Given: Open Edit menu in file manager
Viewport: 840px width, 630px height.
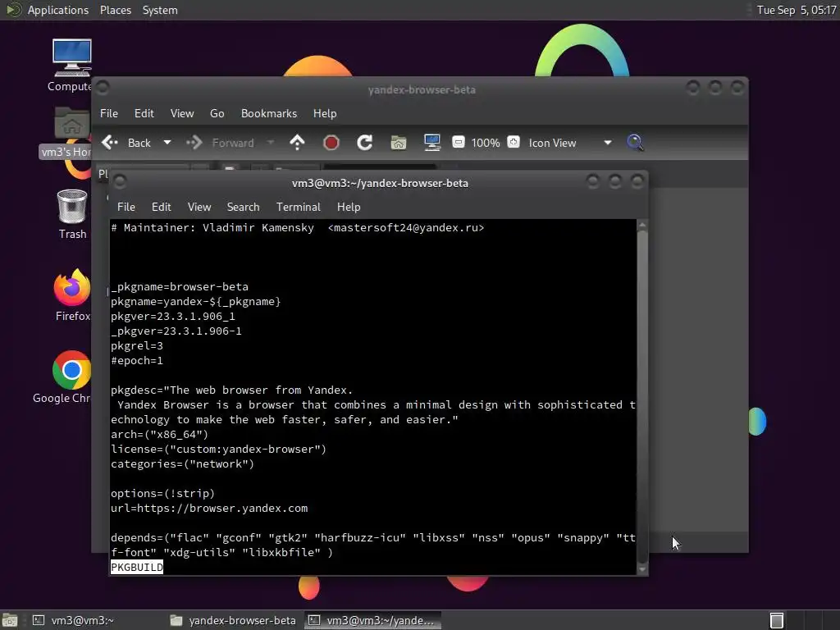Looking at the screenshot, I should (144, 113).
